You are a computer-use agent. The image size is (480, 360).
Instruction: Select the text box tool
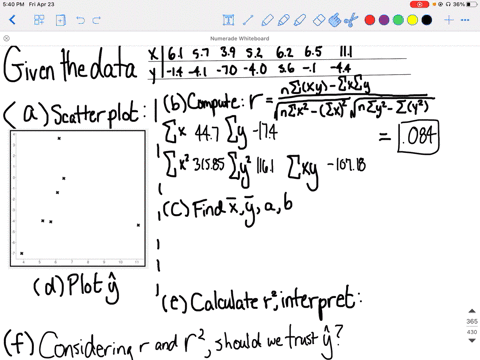point(228,20)
